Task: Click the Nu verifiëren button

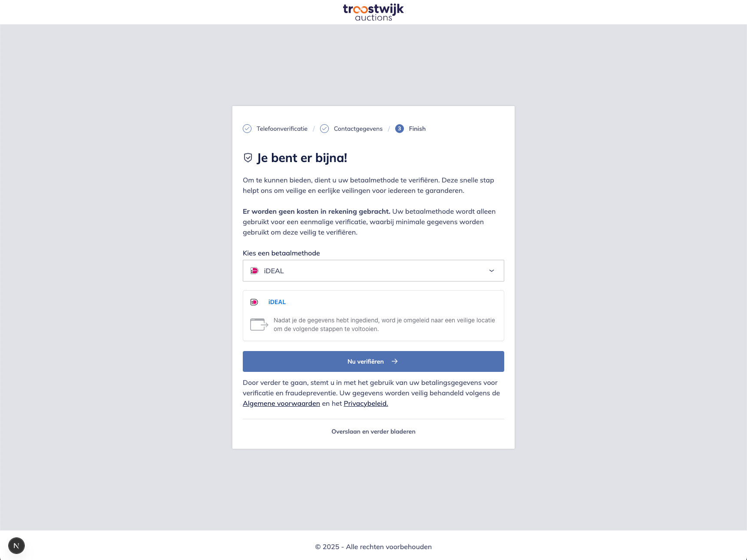Action: (373, 361)
